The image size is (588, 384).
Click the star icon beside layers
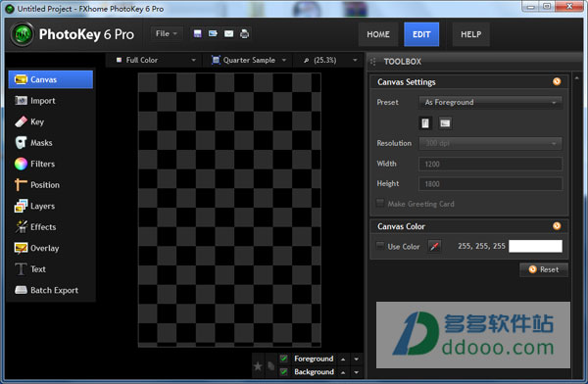click(258, 366)
